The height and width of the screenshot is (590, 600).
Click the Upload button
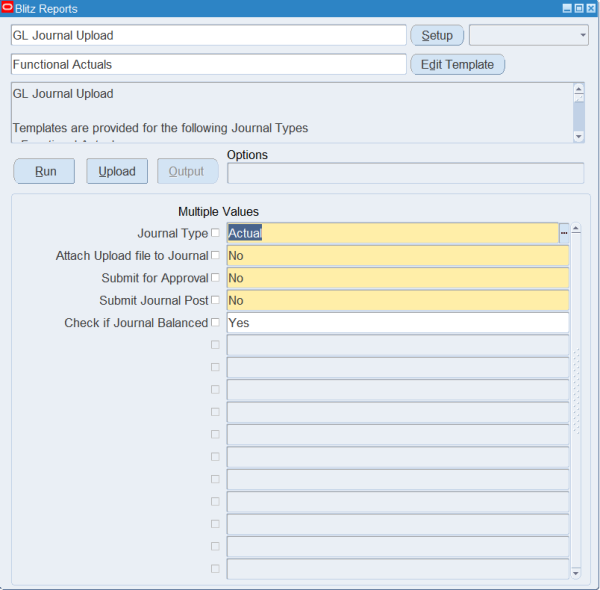click(x=117, y=171)
